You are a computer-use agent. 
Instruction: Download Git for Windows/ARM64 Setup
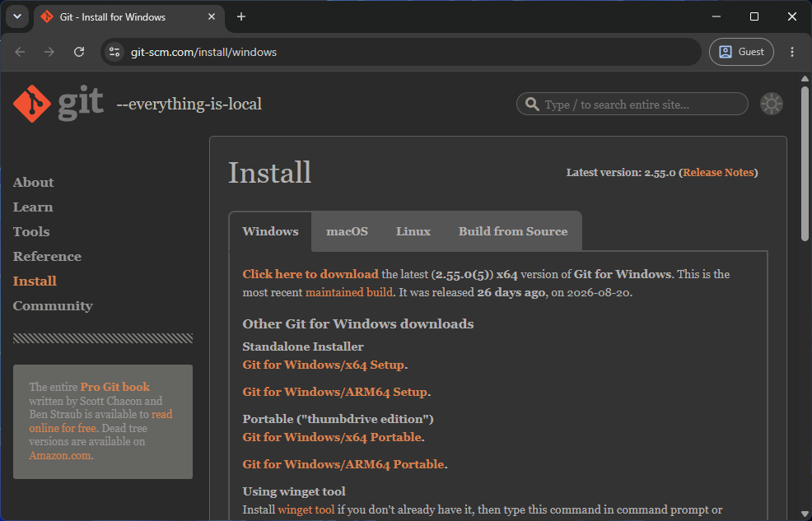click(334, 392)
